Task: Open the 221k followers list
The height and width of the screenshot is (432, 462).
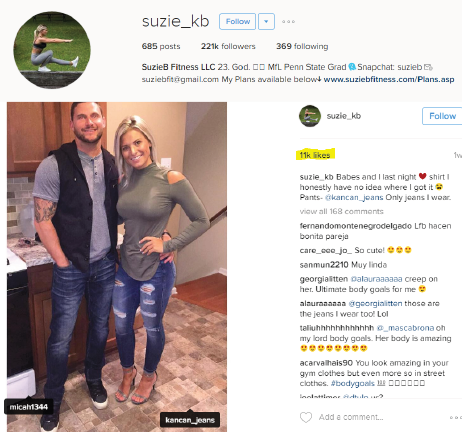Action: point(228,46)
